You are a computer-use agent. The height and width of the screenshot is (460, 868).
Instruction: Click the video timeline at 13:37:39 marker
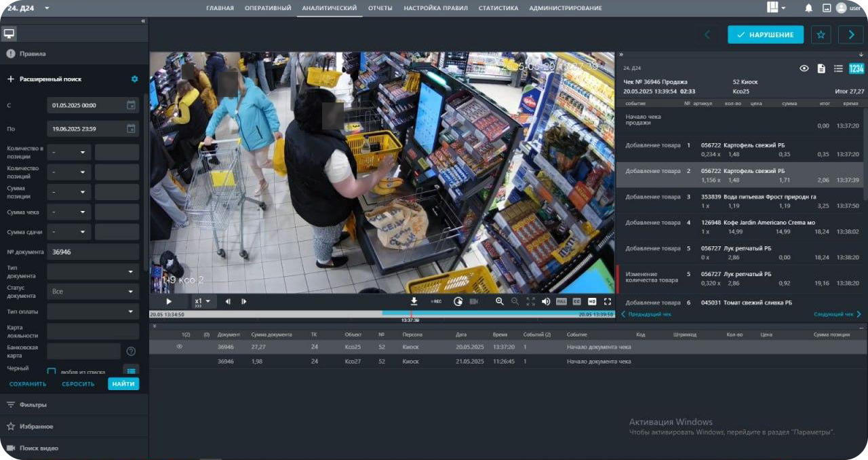pos(411,314)
